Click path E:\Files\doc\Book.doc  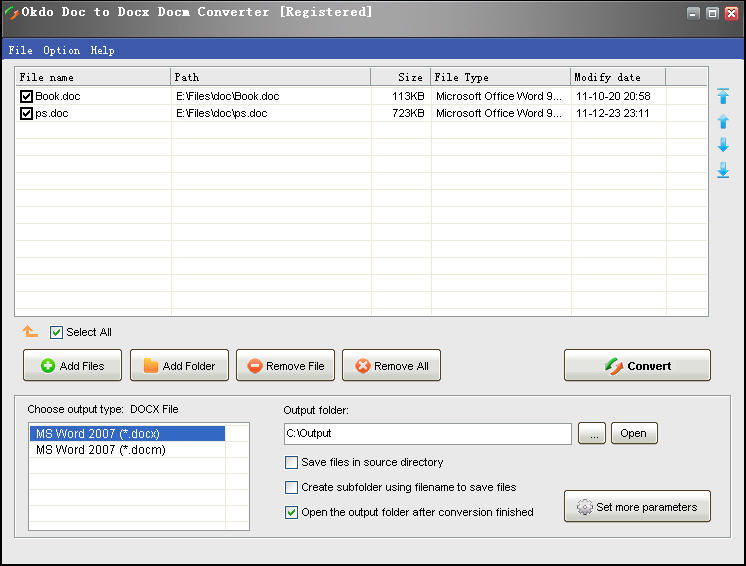[x=227, y=97]
